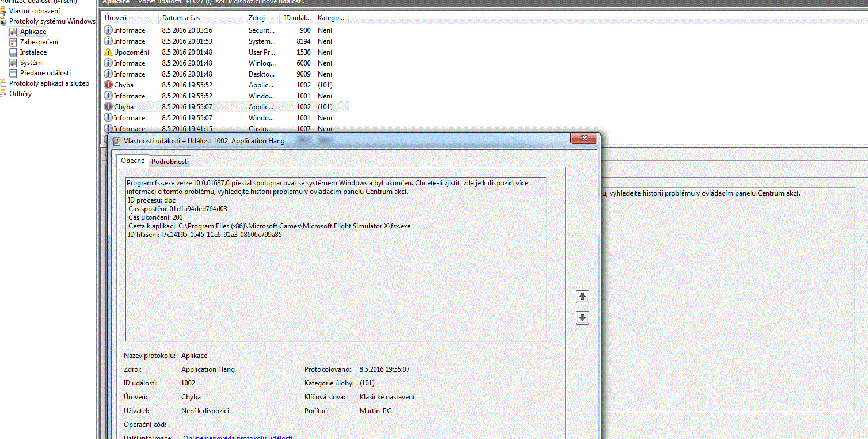Click the Securit... source cell
The height and width of the screenshot is (439, 868).
(x=262, y=30)
